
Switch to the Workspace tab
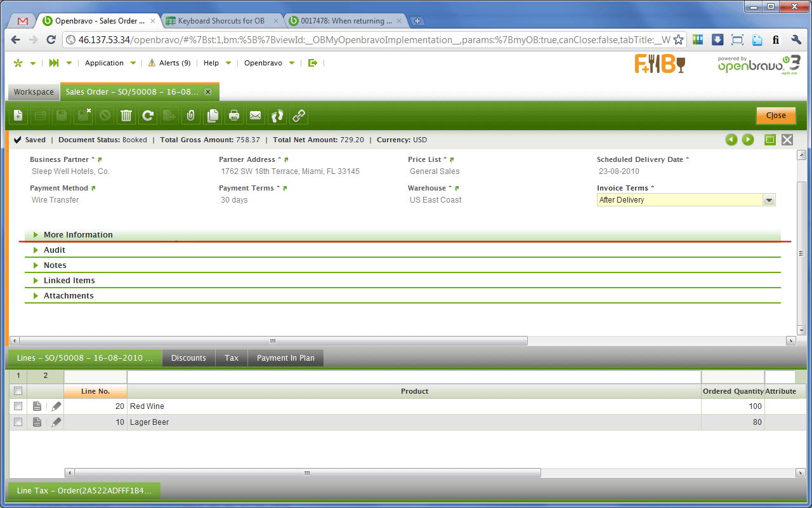point(34,92)
